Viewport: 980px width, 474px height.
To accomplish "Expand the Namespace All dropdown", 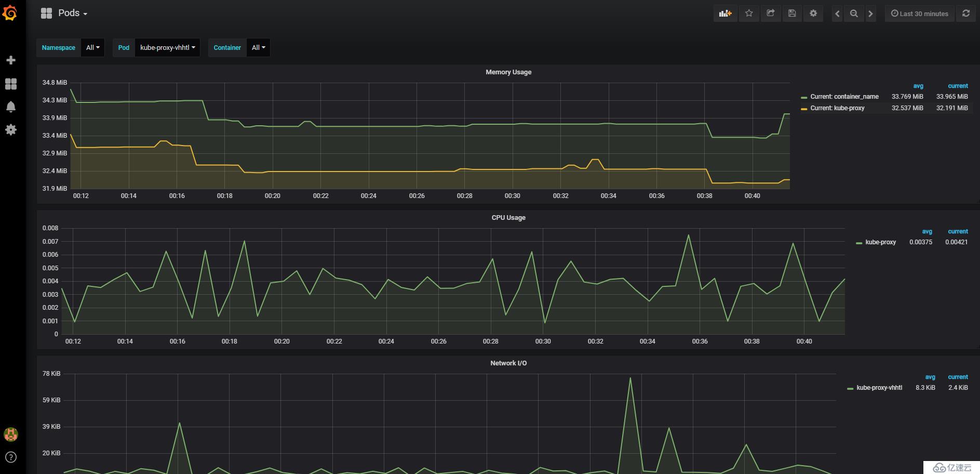I will point(92,47).
